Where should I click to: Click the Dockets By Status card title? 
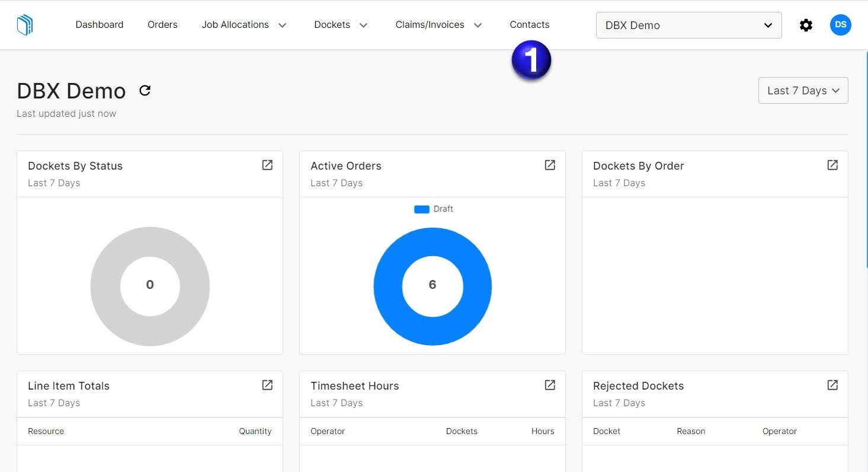(75, 166)
